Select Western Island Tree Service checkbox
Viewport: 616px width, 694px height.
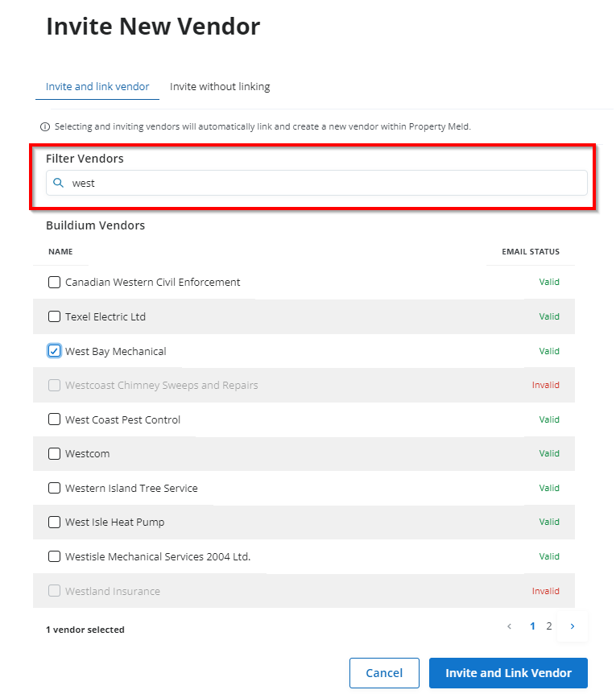click(x=55, y=488)
